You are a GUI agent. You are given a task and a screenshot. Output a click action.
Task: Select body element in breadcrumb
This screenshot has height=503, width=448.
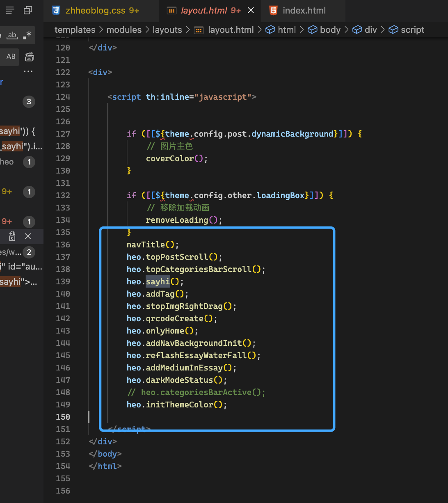(330, 30)
